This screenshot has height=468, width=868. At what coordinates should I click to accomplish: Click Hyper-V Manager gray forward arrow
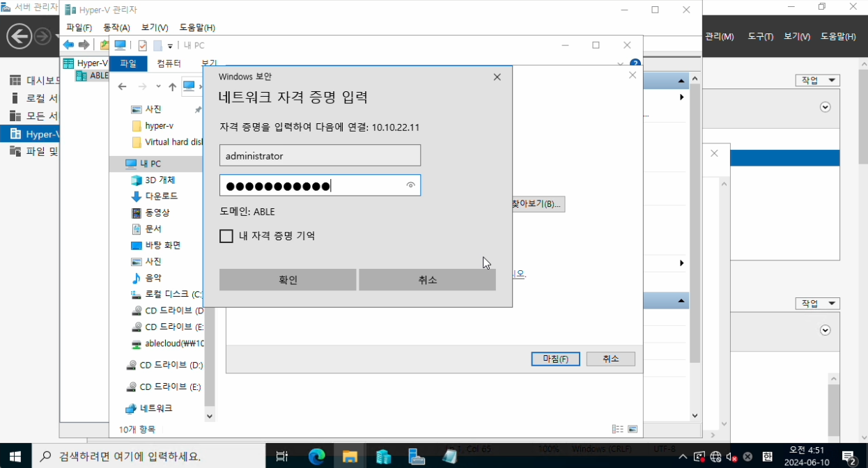(x=84, y=45)
